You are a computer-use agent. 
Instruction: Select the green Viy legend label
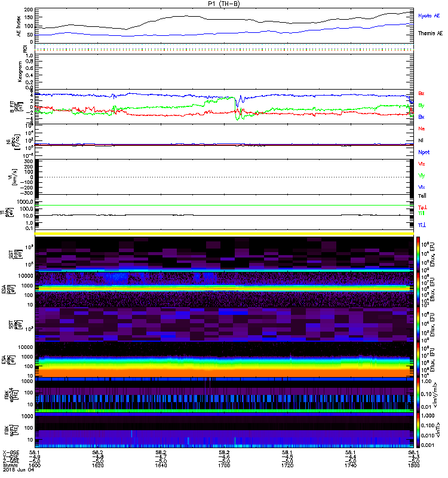point(422,176)
